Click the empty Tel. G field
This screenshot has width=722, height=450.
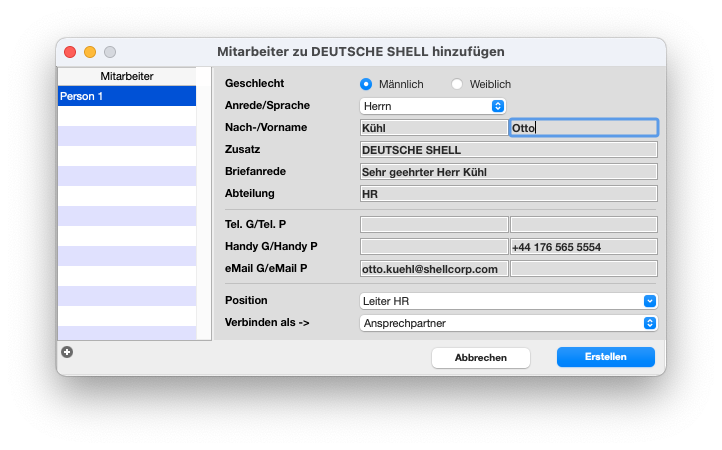[x=434, y=225]
